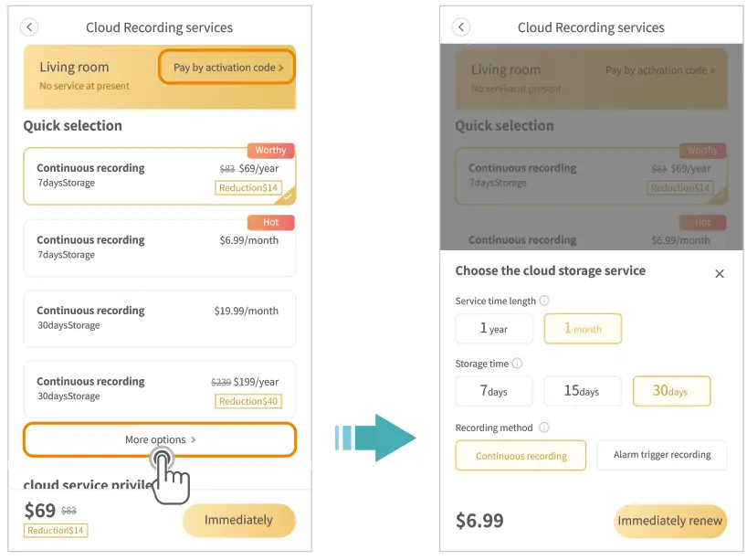Choose 30 days storage time
Screen dimensions: 747x560
point(671,391)
